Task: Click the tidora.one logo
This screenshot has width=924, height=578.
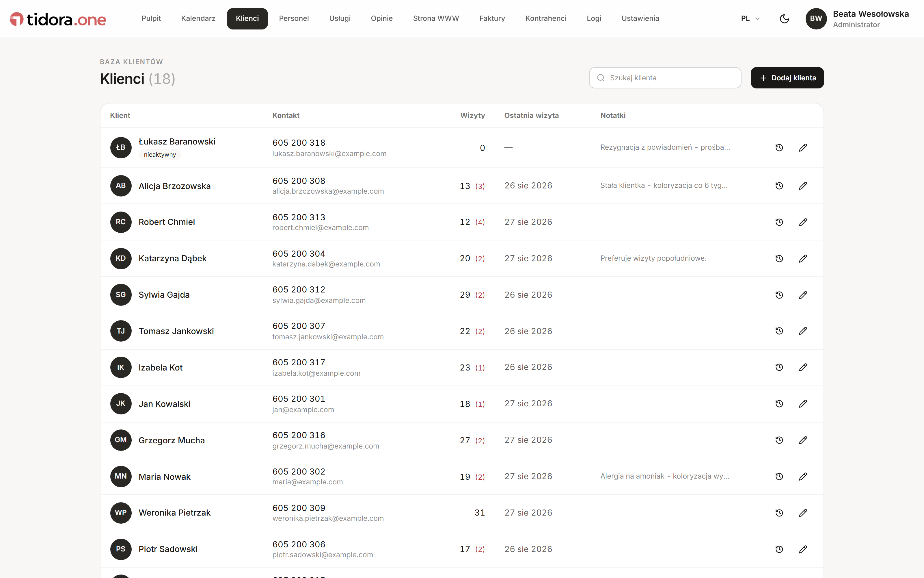Action: (58, 19)
